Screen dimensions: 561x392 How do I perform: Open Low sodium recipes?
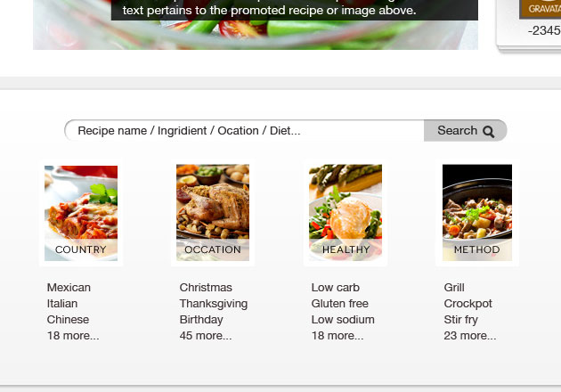coord(343,319)
